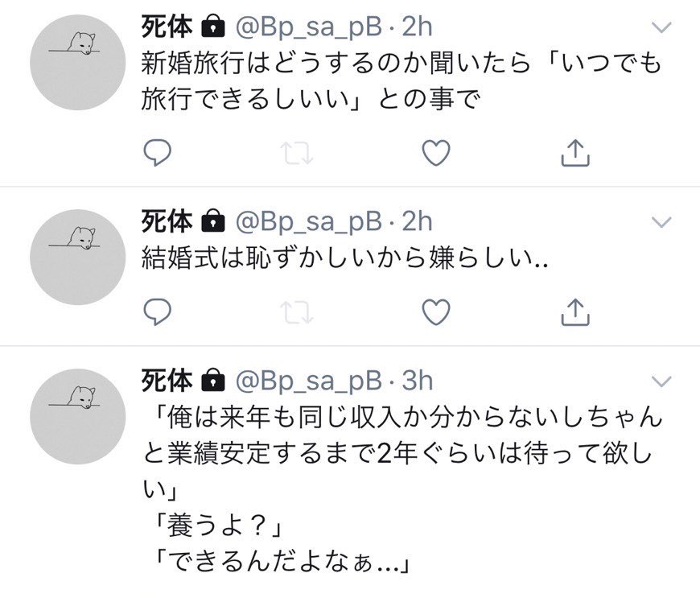700x598 pixels.
Task: Open chevron menu on the 3h tweet
Action: pos(661,380)
